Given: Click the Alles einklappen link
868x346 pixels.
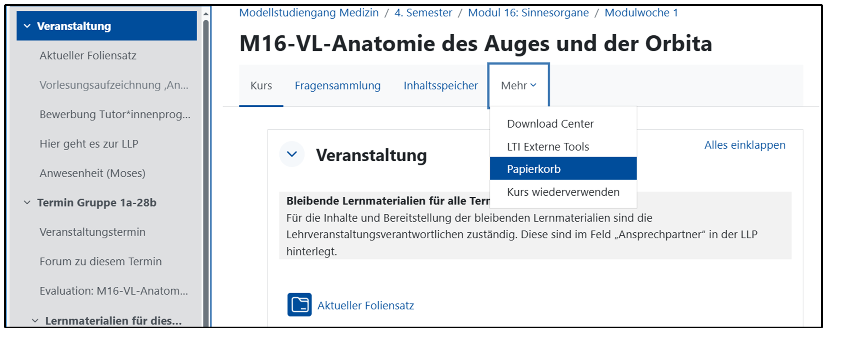Looking at the screenshot, I should point(745,145).
